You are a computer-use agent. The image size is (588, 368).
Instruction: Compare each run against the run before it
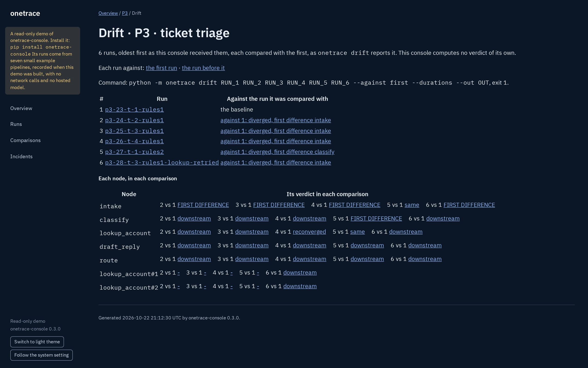coord(203,68)
